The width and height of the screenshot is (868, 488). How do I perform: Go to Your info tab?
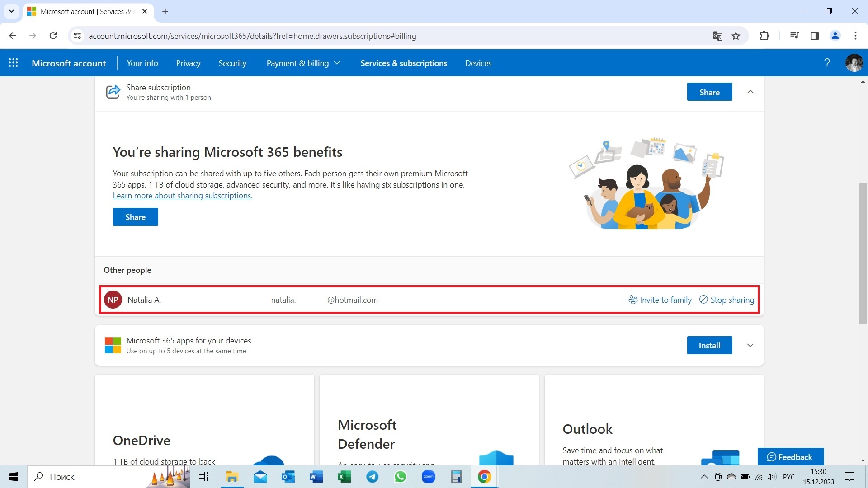(x=142, y=63)
